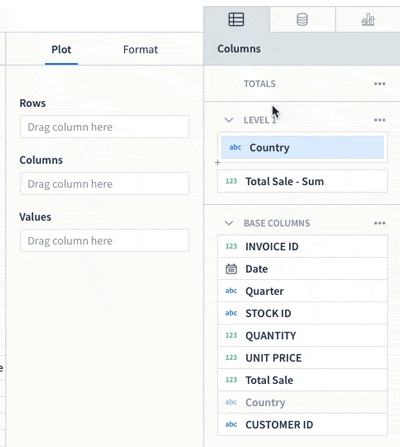Select the highlighted Country column in Level 1
The height and width of the screenshot is (447, 400).
point(303,147)
